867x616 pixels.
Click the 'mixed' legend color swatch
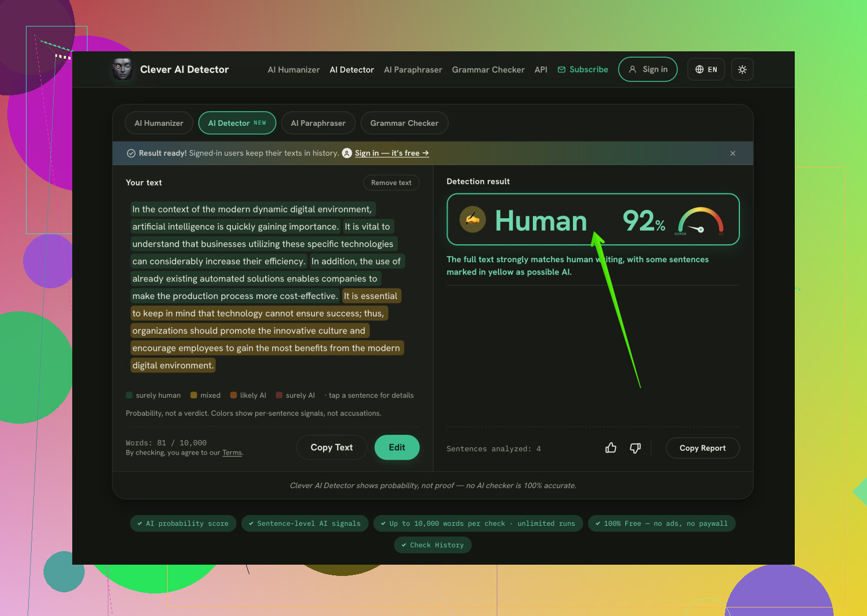194,395
